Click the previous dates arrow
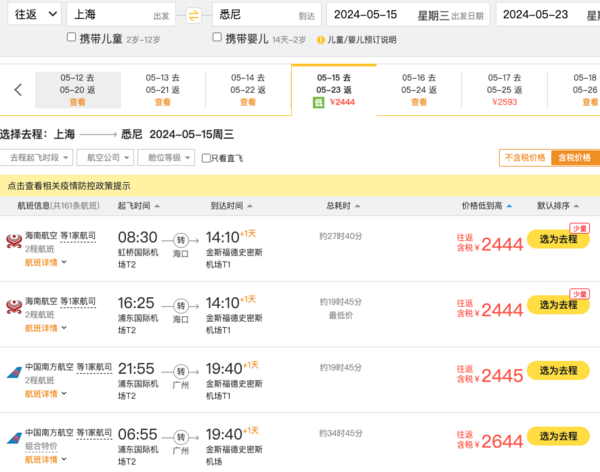 (x=18, y=90)
